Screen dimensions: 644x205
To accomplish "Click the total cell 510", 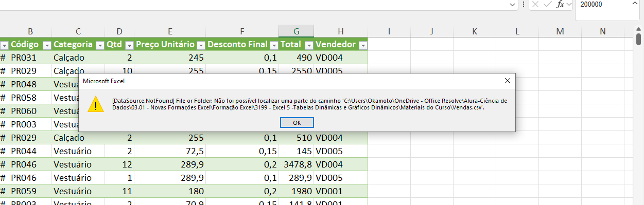I will [x=297, y=138].
